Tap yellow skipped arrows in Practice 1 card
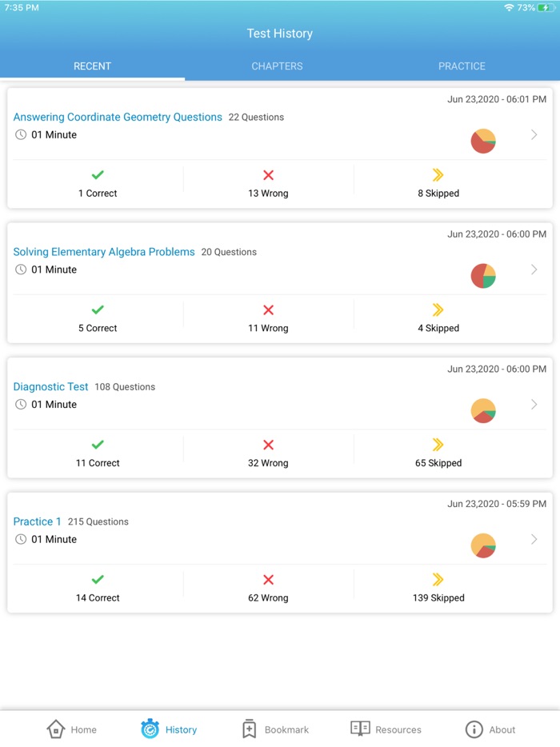Image resolution: width=560 pixels, height=747 pixels. point(438,579)
